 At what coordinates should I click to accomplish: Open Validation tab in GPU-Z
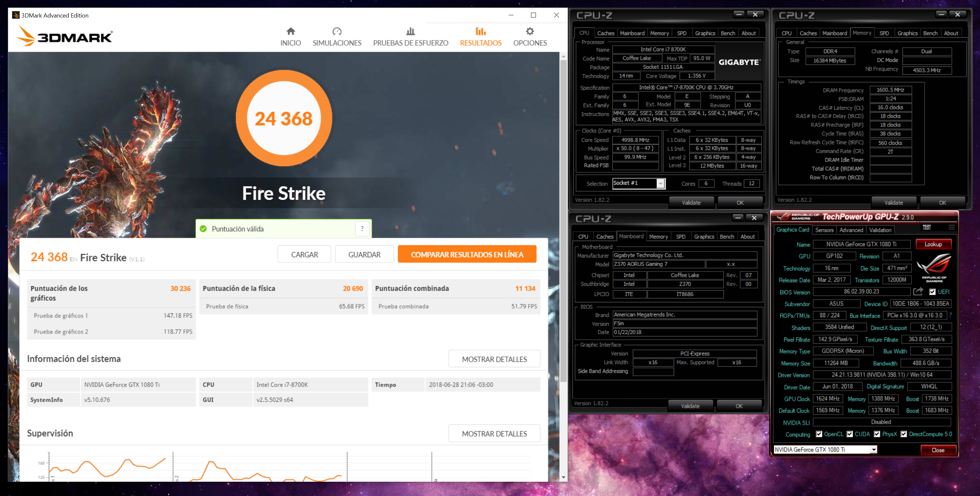tap(880, 230)
